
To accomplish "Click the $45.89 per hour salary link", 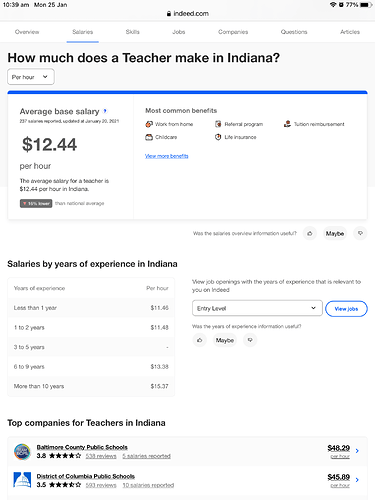I will [x=339, y=477].
